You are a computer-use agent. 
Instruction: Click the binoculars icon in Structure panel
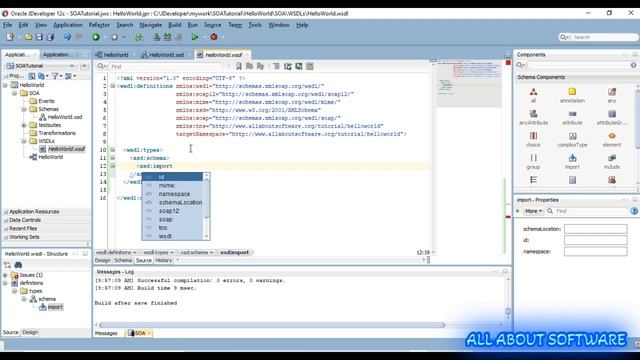click(x=18, y=265)
